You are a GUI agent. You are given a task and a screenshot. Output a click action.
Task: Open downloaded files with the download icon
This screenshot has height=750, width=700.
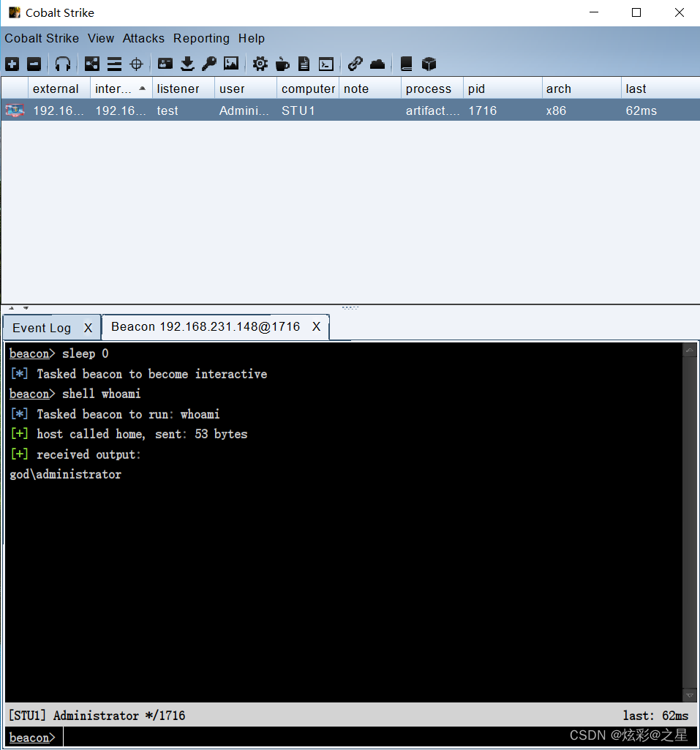tap(187, 64)
